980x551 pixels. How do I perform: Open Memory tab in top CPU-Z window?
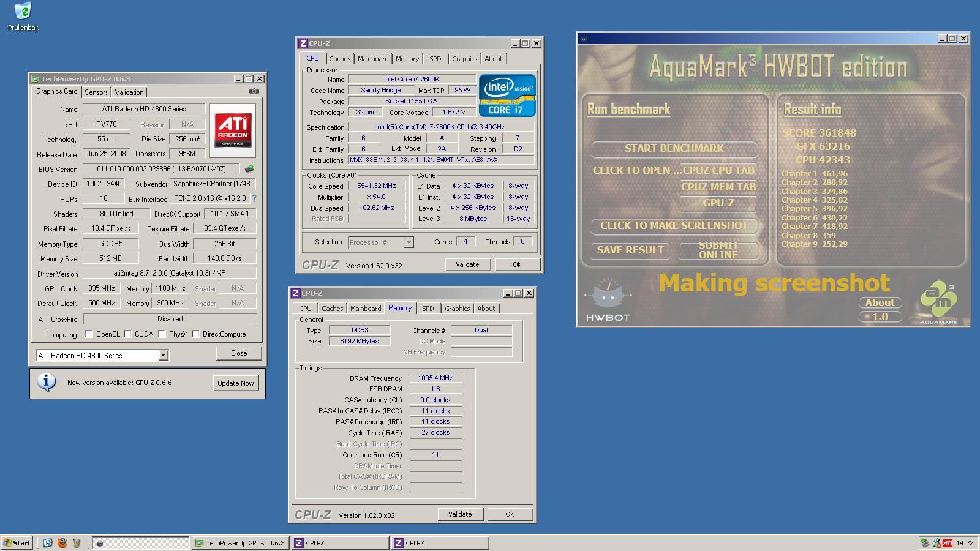407,59
